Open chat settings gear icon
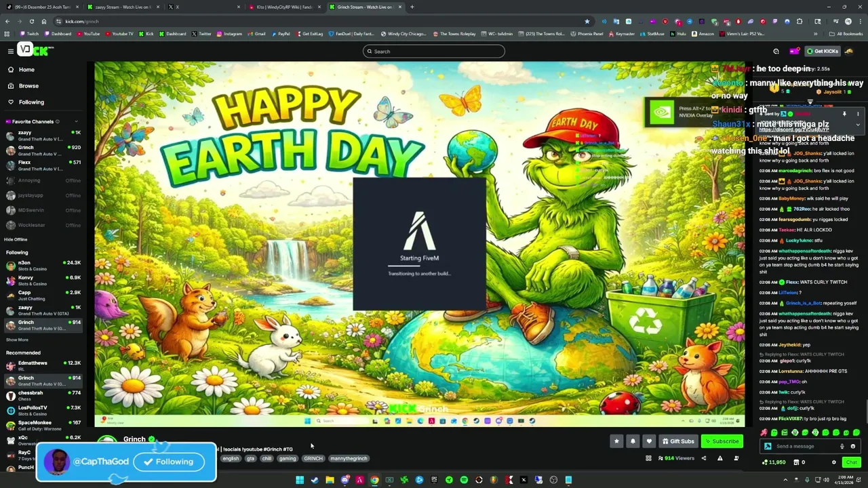Image resolution: width=868 pixels, height=488 pixels. [834, 462]
